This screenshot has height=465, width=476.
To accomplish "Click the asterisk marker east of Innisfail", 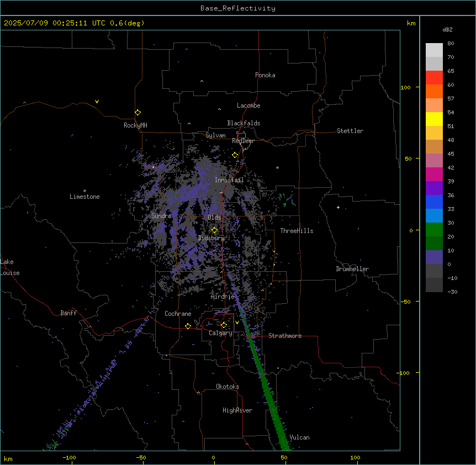I will (277, 167).
